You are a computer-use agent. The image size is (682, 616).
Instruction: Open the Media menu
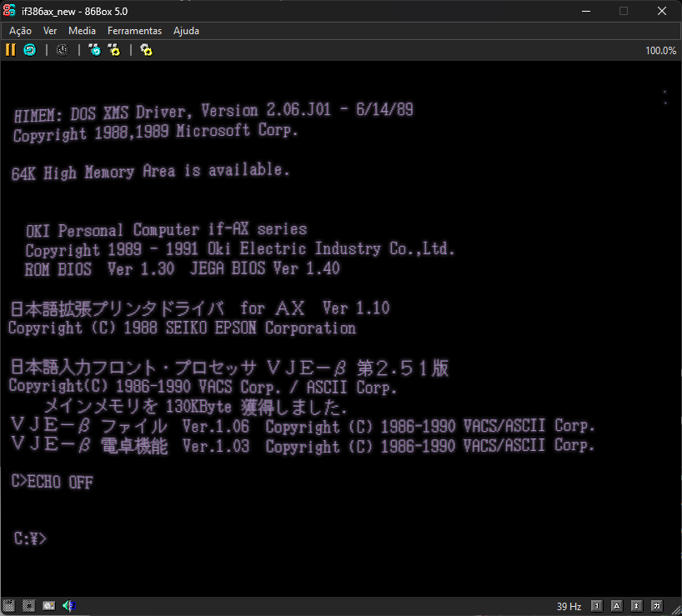click(x=83, y=31)
